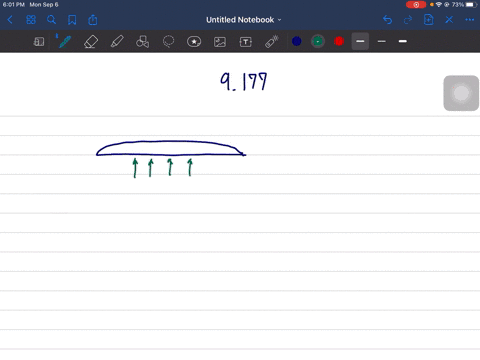Tap the red screen recording indicator
The image size is (480, 360).
coord(416,5)
